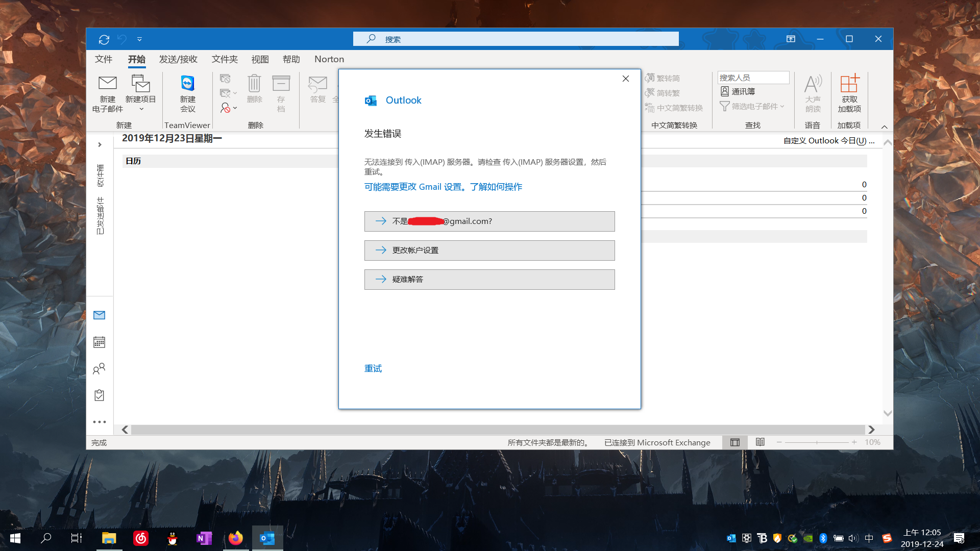The height and width of the screenshot is (551, 980).
Task: Open the 文件夹 (Folder) tab
Action: [x=225, y=59]
